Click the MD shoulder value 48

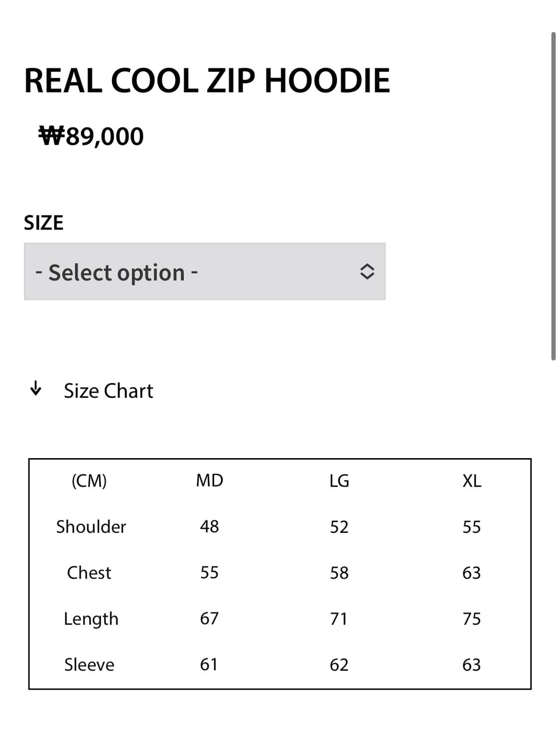pos(210,526)
